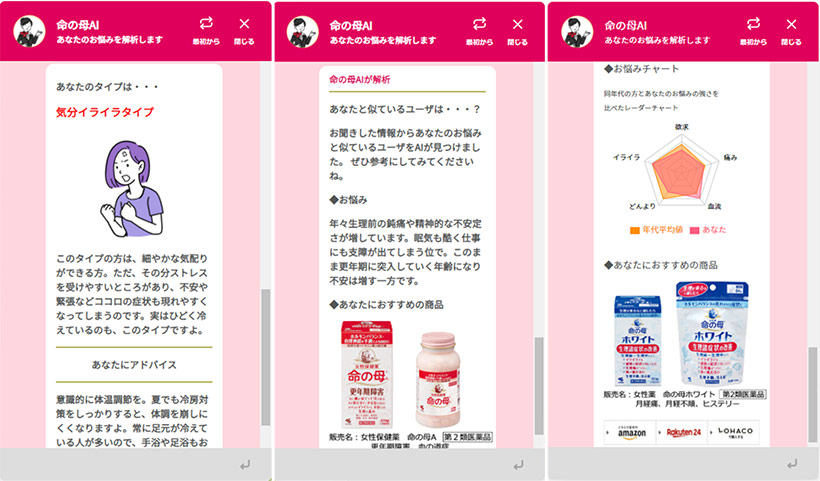The width and height of the screenshot is (820, 481).
Task: Click send arrow icon in right chat
Action: point(792,464)
